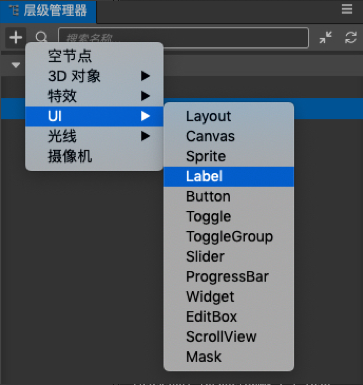Choose 空节点 from the create menu
Image resolution: width=363 pixels, height=385 pixels.
click(94, 56)
